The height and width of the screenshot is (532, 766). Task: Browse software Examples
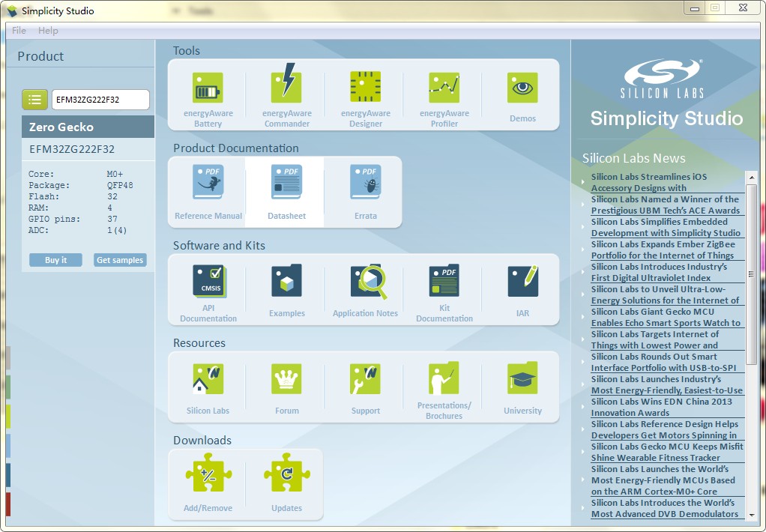click(287, 291)
